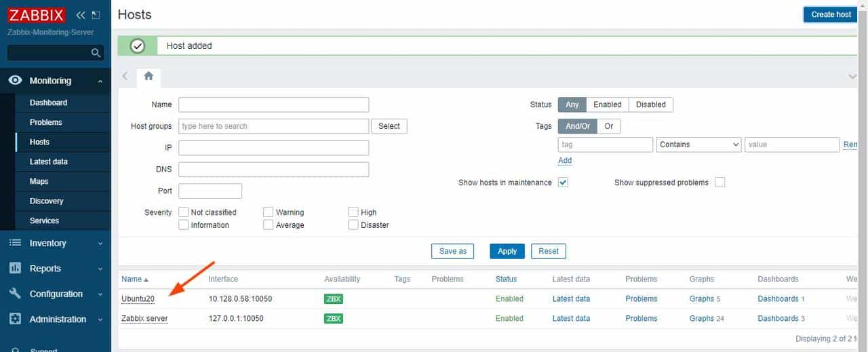Click the Create host button
This screenshot has height=352, width=868.
(831, 14)
